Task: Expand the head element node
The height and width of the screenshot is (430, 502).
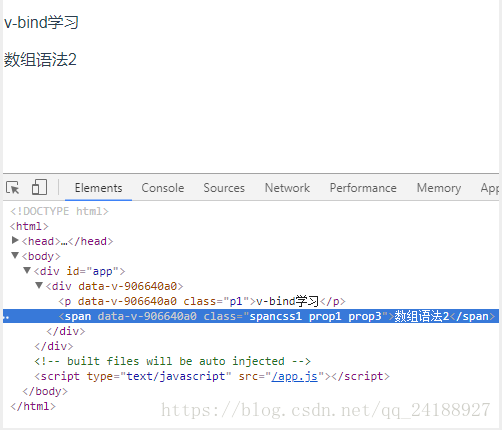Action: coord(15,240)
